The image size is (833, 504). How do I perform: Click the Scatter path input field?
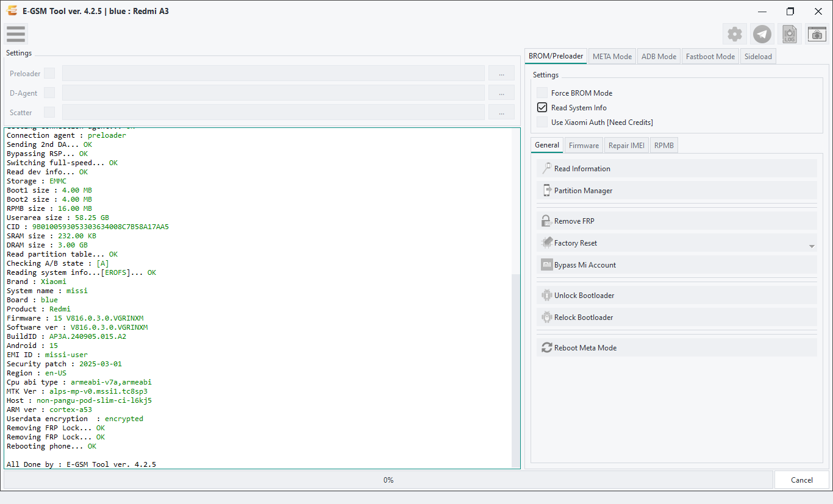273,112
